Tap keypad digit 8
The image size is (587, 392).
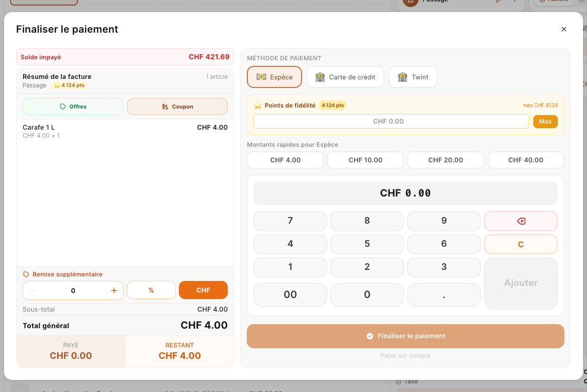click(x=367, y=221)
